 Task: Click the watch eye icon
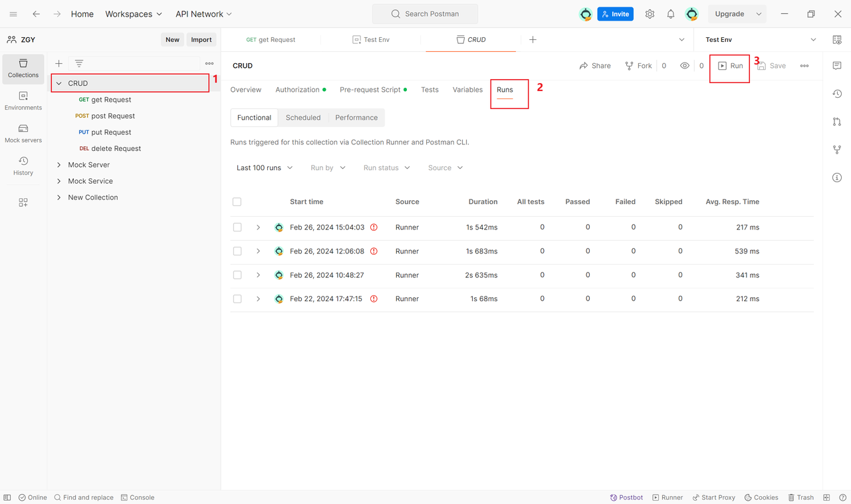(685, 66)
